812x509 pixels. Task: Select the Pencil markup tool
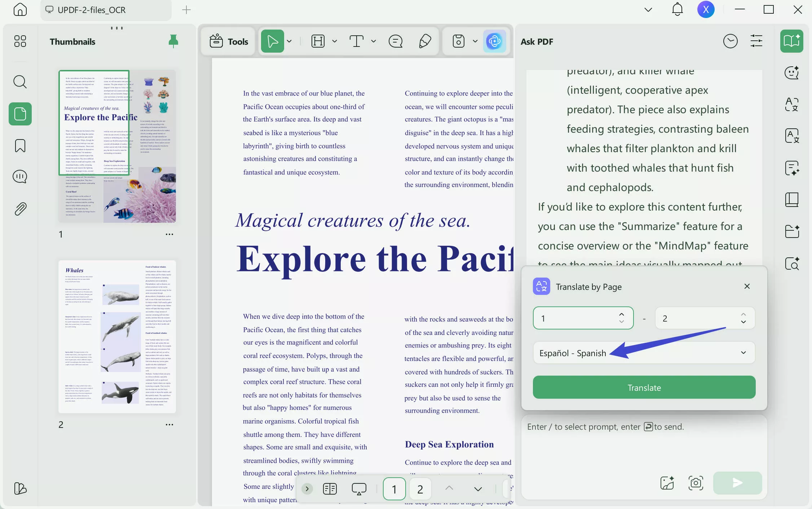[x=425, y=41]
